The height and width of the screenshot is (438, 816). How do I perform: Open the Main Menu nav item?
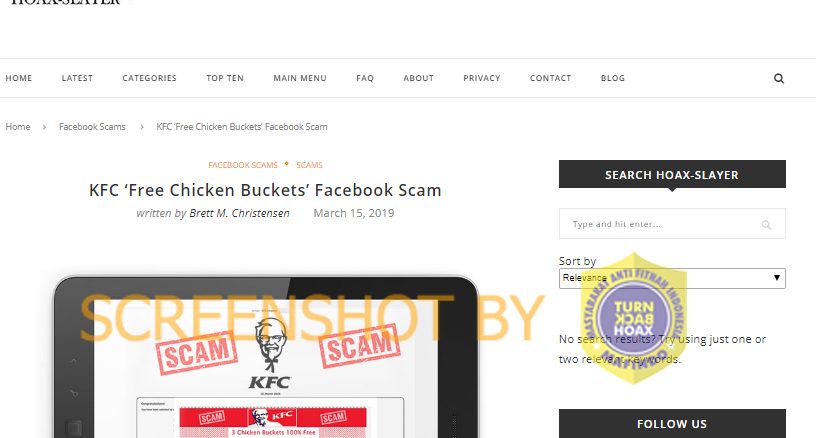coord(300,78)
